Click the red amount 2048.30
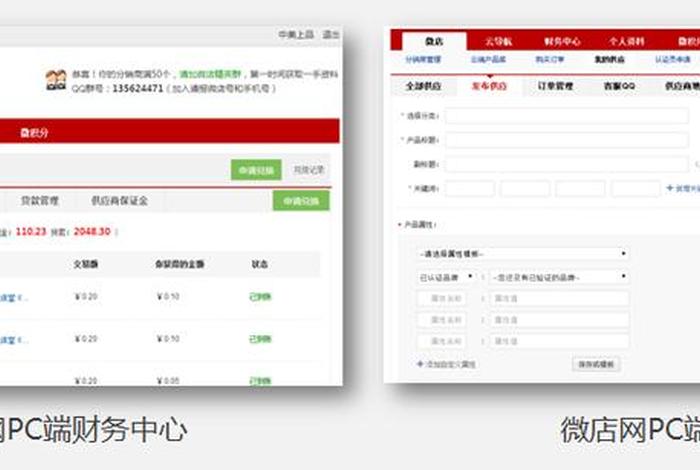 coord(92,231)
